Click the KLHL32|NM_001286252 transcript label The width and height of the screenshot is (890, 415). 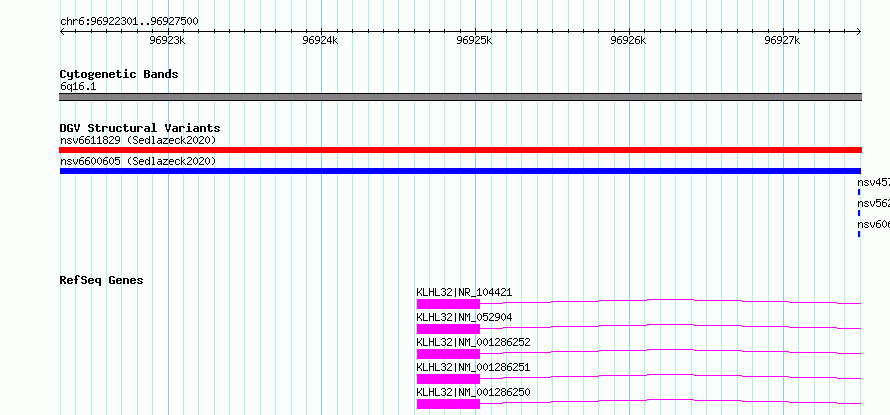click(x=473, y=342)
